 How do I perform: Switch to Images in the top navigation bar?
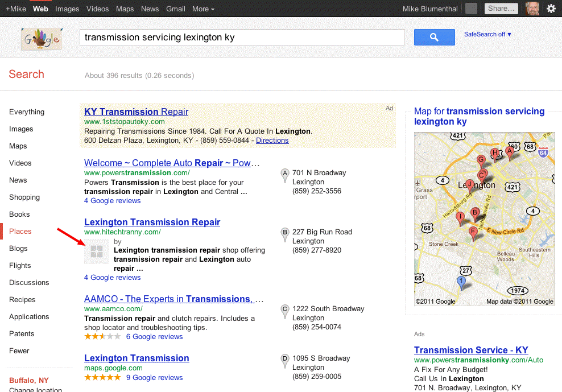pyautogui.click(x=67, y=9)
